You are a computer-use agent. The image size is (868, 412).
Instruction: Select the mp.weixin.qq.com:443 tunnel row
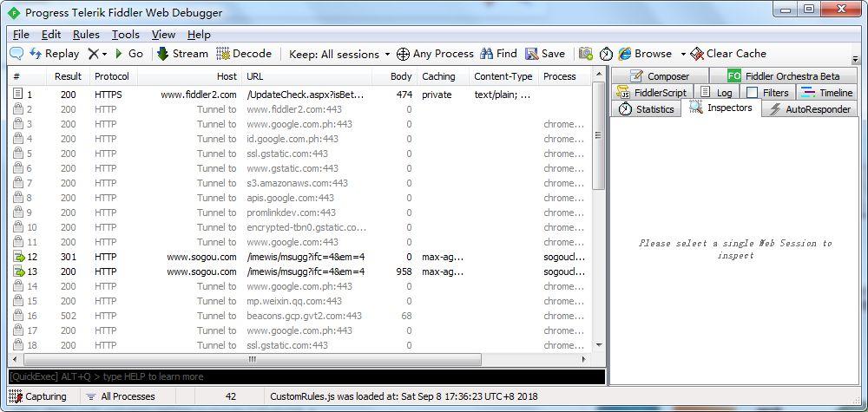tap(299, 301)
